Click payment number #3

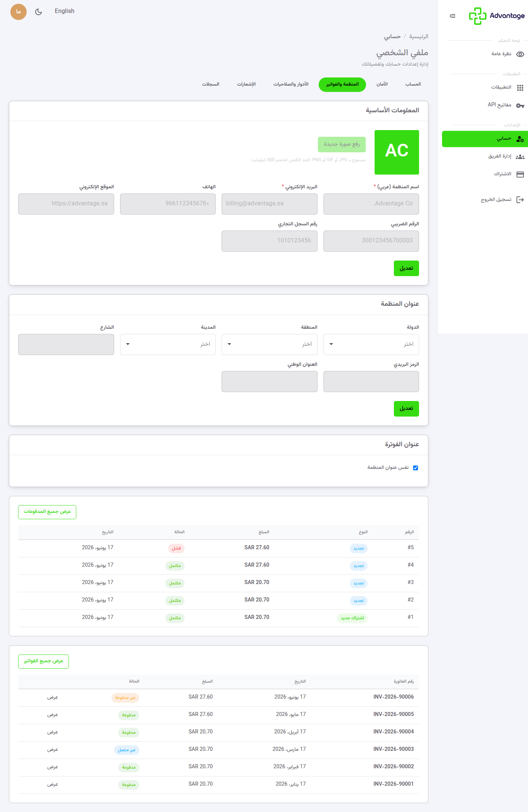[x=411, y=583]
